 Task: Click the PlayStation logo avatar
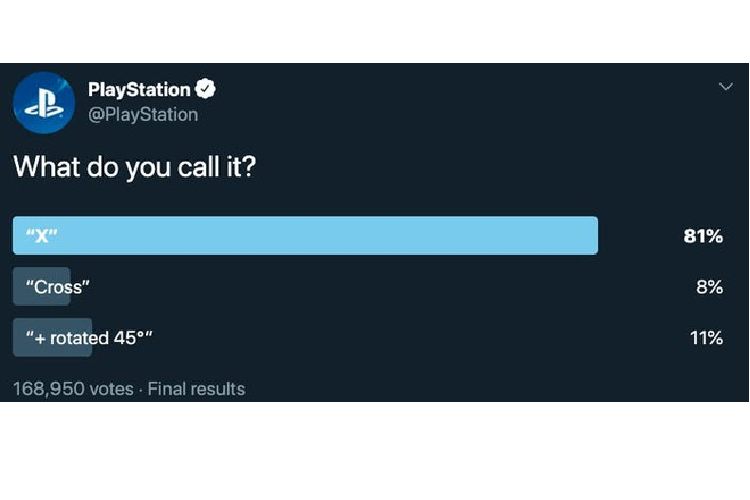44,102
